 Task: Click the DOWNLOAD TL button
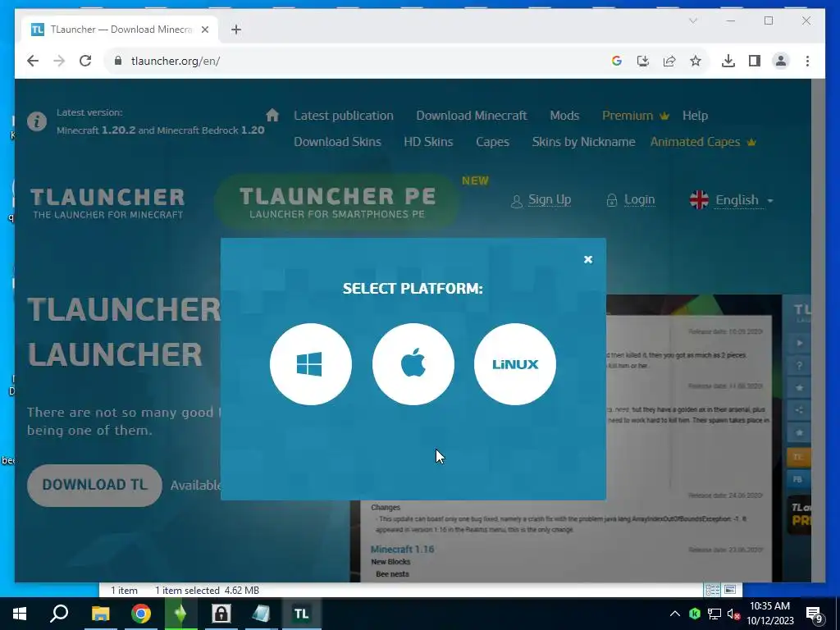click(94, 485)
